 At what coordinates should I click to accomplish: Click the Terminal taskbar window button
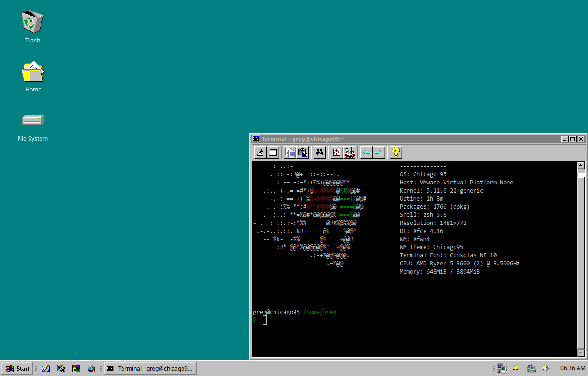tap(151, 368)
